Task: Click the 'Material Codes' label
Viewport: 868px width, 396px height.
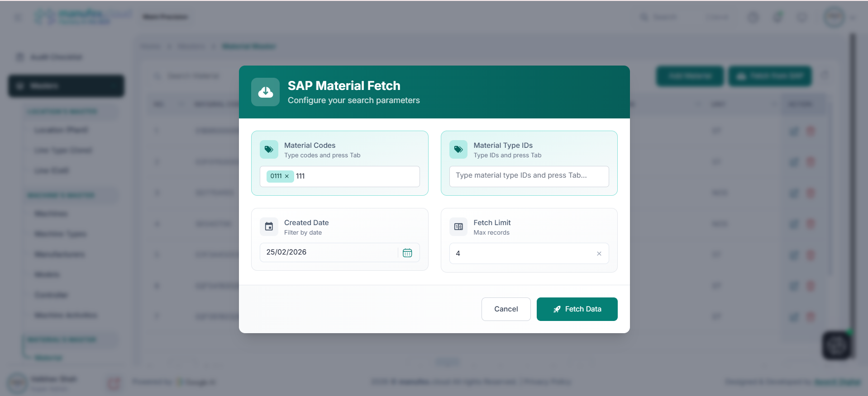Action: pyautogui.click(x=310, y=145)
